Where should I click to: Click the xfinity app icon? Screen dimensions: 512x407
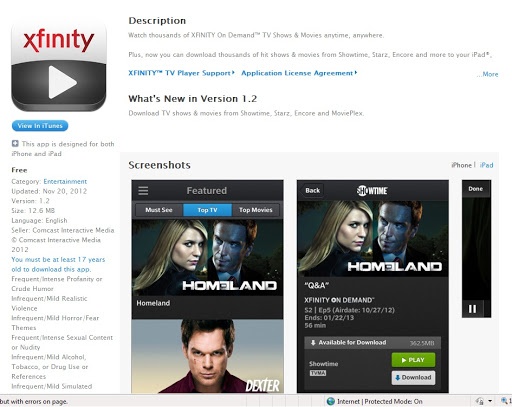coord(59,66)
